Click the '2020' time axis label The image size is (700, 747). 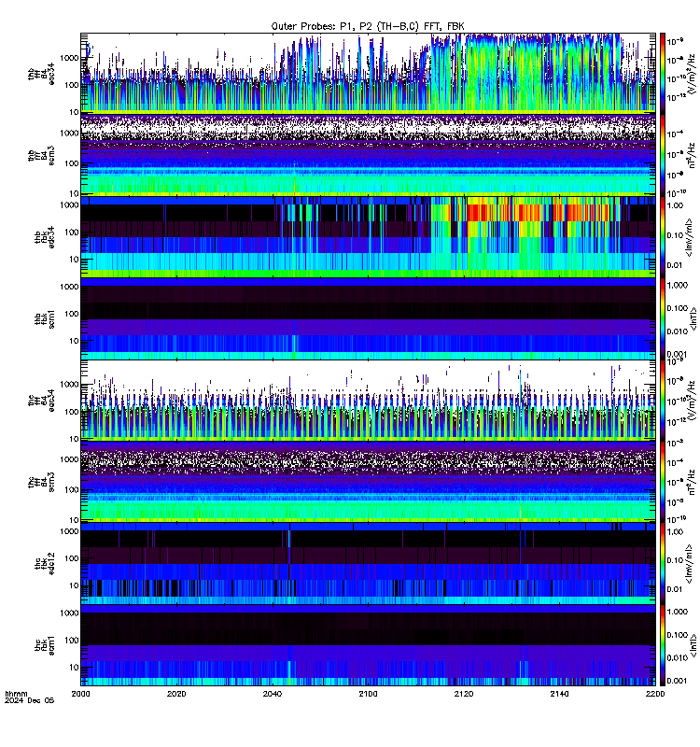coord(176,694)
